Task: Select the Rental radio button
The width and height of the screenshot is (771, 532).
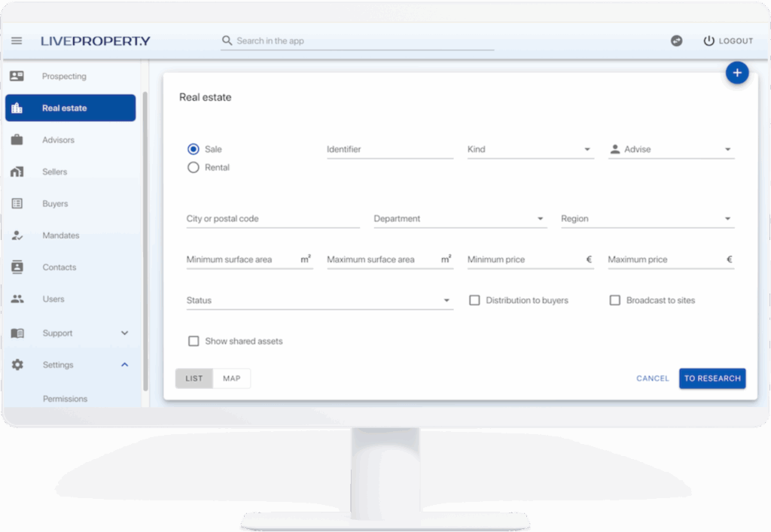Action: (194, 168)
